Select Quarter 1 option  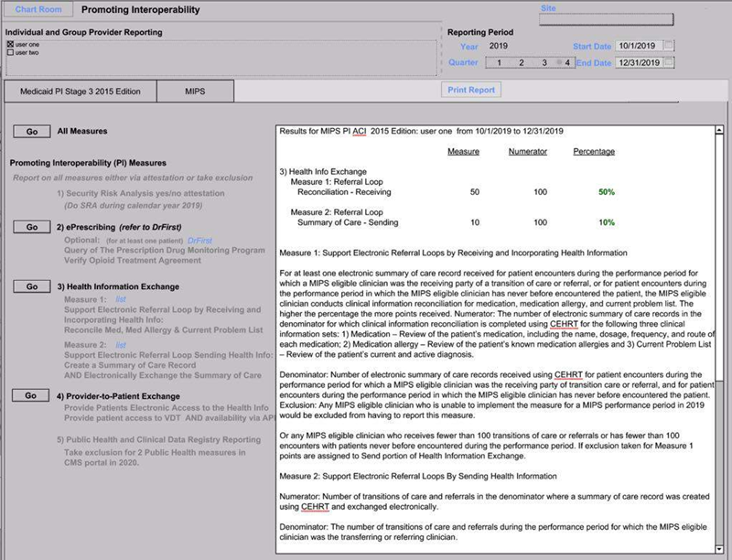498,62
